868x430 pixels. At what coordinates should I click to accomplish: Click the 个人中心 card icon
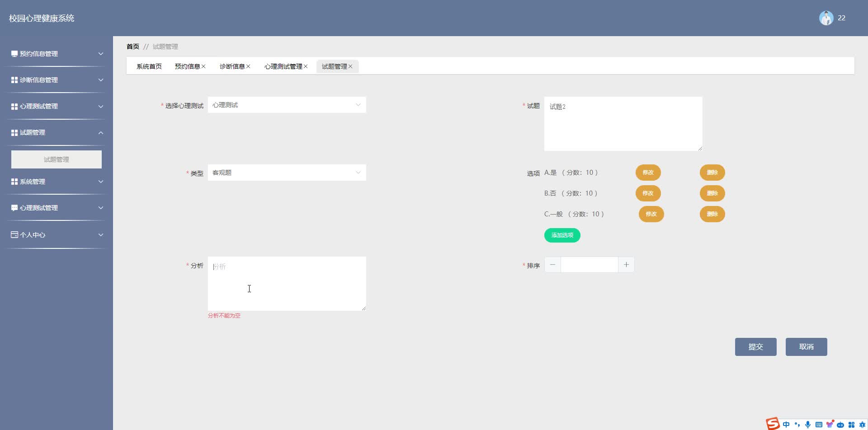point(14,235)
